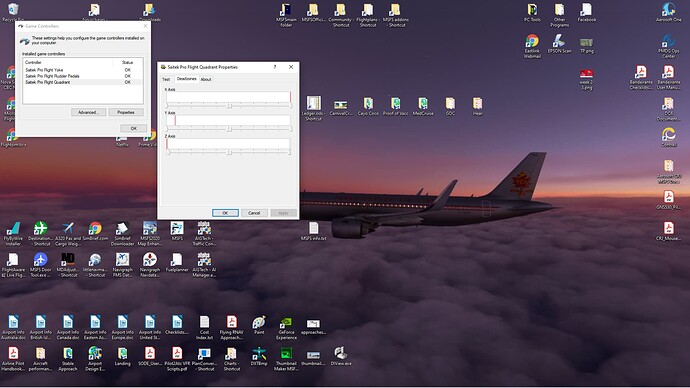Click the Z Axis deadzone slider handle
This screenshot has height=388, width=690.
[229, 152]
